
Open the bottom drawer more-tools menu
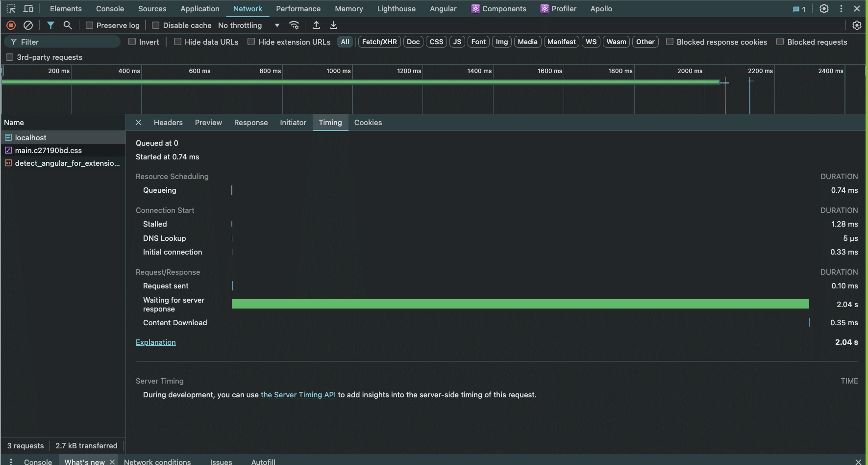(x=11, y=462)
